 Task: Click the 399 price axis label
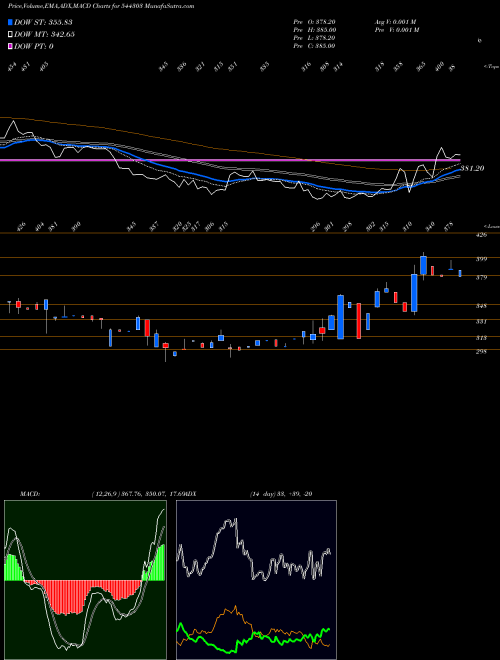click(x=481, y=259)
